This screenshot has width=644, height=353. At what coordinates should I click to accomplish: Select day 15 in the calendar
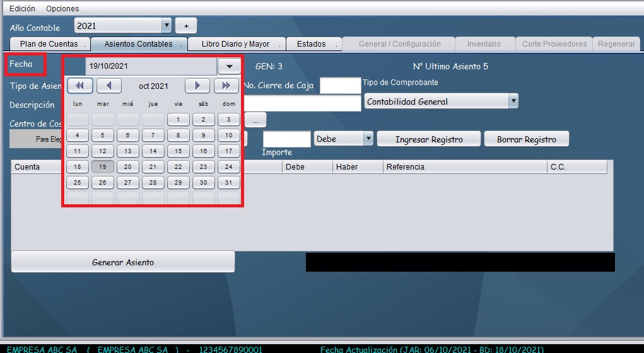click(179, 151)
